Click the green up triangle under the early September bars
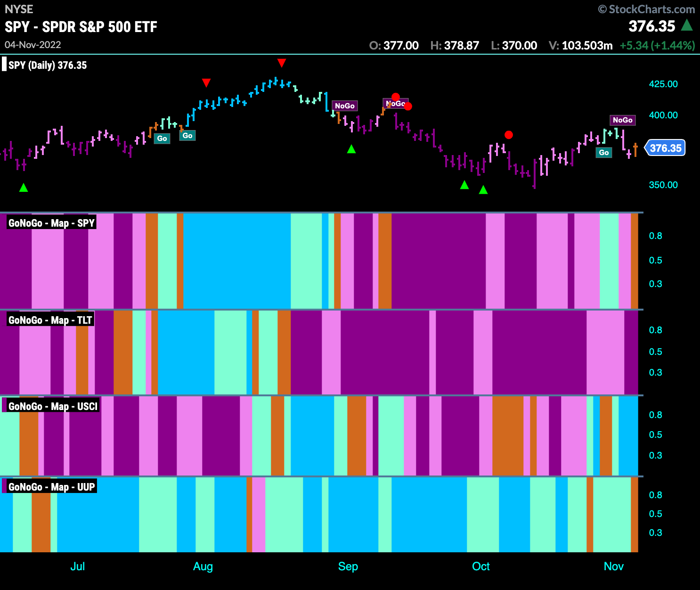 point(351,149)
